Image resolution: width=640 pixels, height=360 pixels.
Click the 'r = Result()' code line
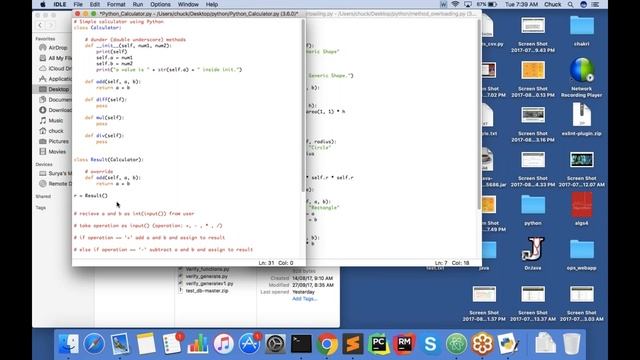click(x=91, y=196)
